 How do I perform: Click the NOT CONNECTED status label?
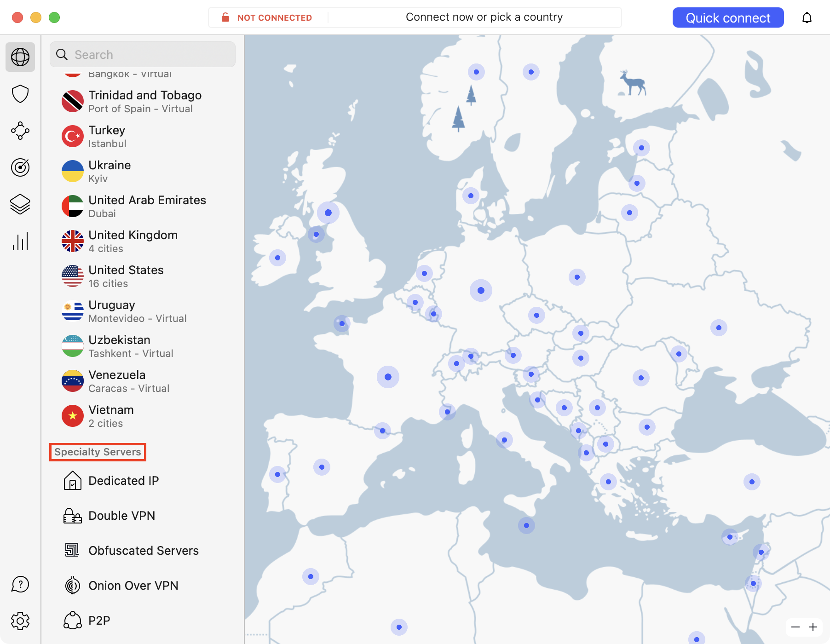[274, 17]
